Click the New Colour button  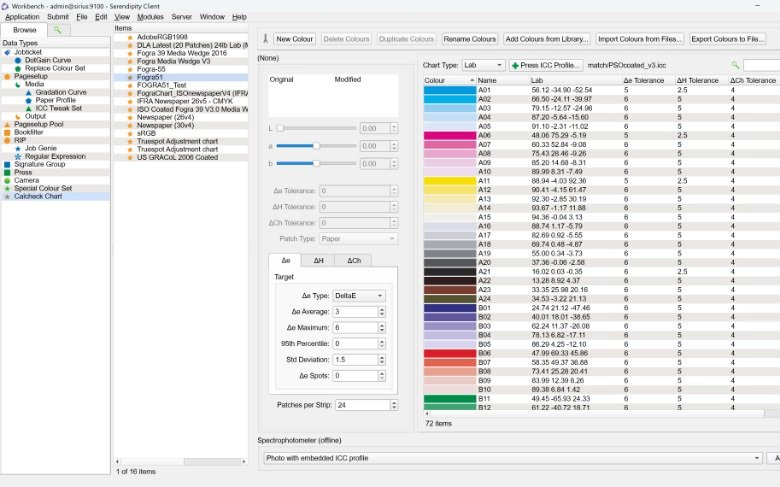(294, 39)
